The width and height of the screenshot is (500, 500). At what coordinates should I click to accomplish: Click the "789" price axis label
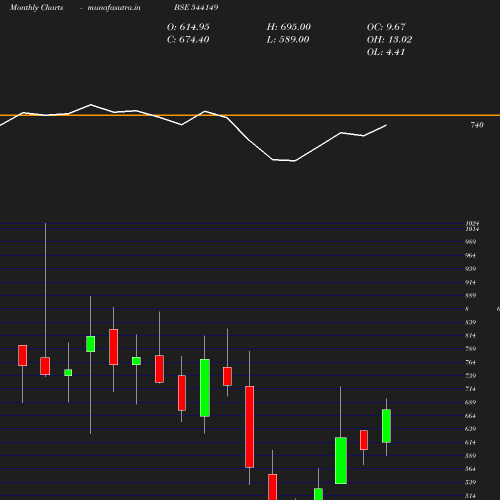point(470,349)
